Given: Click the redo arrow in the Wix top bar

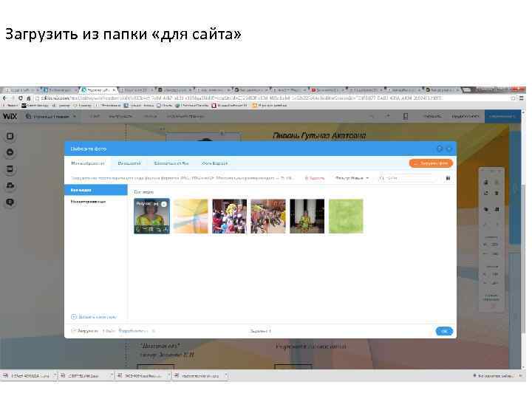Looking at the screenshot, I should coord(388,117).
